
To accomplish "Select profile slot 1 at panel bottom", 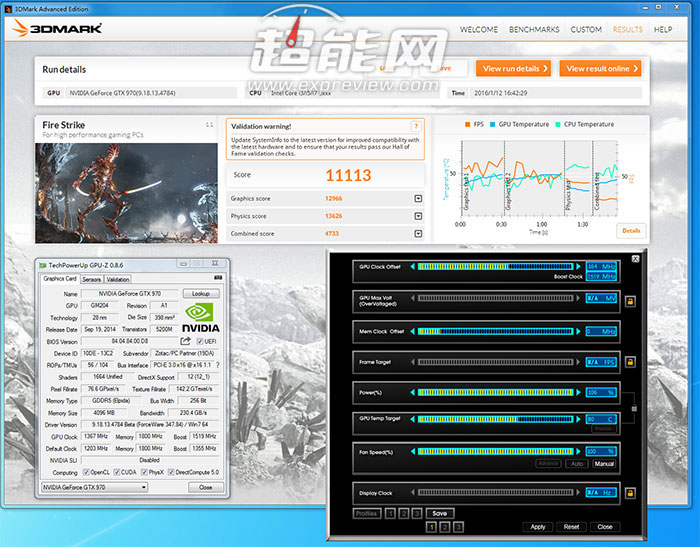I will 431,527.
